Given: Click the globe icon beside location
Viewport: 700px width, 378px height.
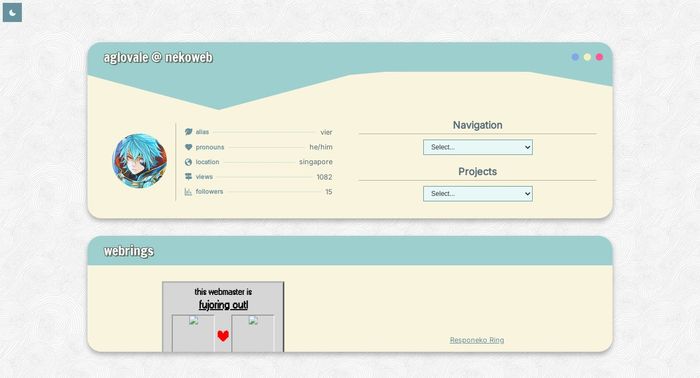Looking at the screenshot, I should click(x=188, y=162).
